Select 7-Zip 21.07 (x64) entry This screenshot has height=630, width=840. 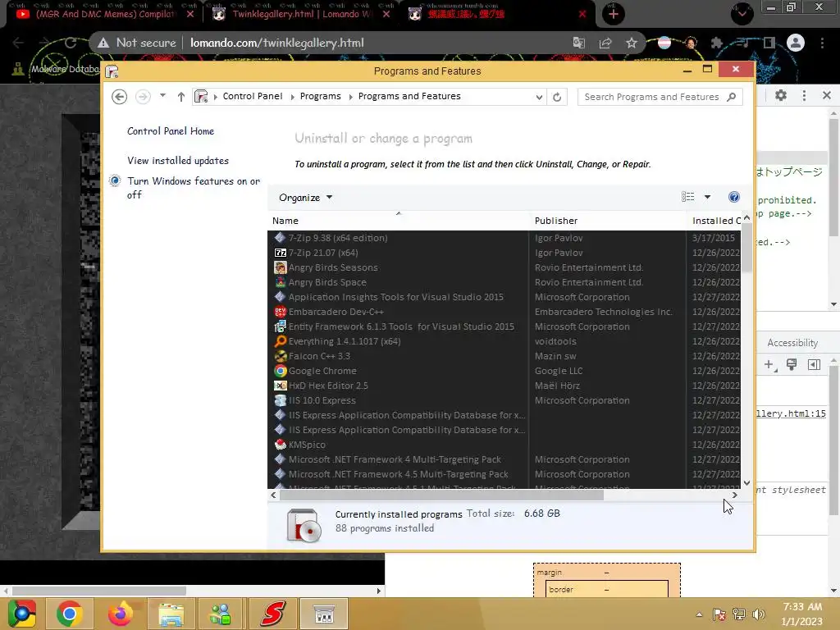(x=504, y=253)
